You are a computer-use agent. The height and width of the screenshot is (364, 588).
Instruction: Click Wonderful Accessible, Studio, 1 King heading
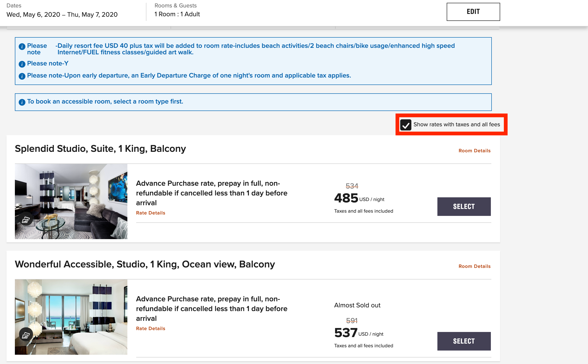(x=145, y=264)
